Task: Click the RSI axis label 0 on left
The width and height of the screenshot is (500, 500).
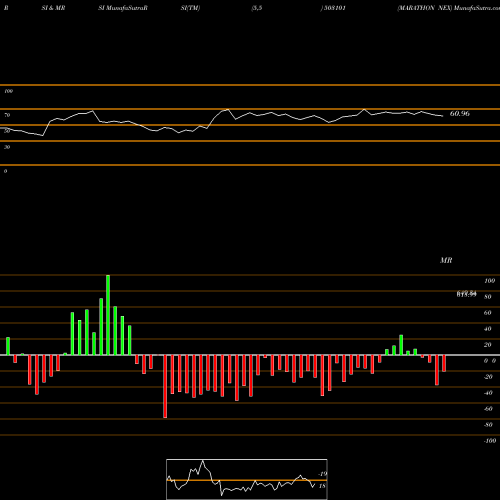Action: coord(5,171)
